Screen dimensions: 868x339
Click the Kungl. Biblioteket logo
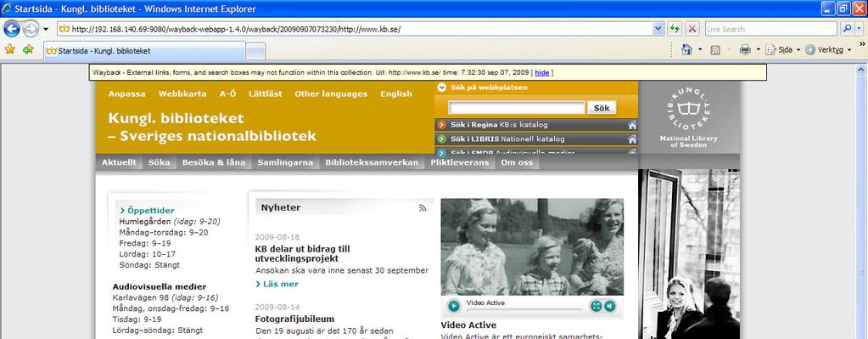tap(689, 116)
